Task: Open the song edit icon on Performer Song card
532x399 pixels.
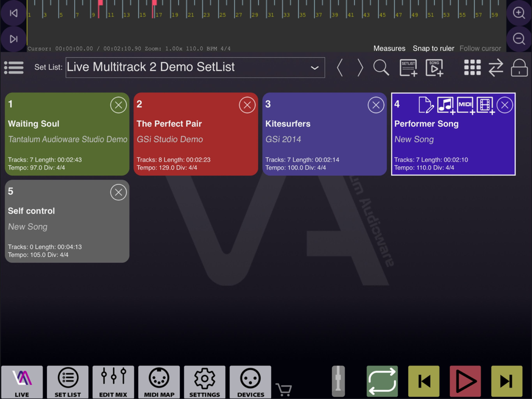Action: (x=425, y=104)
